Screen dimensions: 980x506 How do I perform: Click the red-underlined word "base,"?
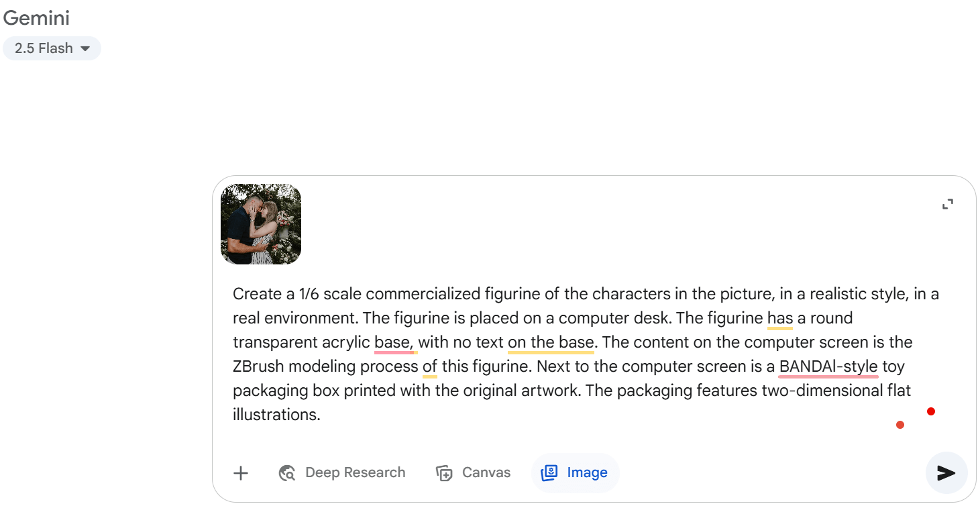pyautogui.click(x=394, y=342)
